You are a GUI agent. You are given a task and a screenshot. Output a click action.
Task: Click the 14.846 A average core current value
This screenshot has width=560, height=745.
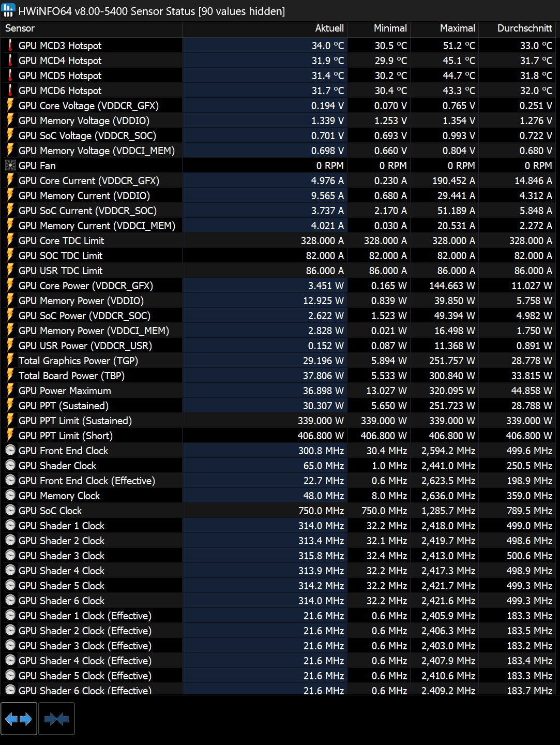533,181
